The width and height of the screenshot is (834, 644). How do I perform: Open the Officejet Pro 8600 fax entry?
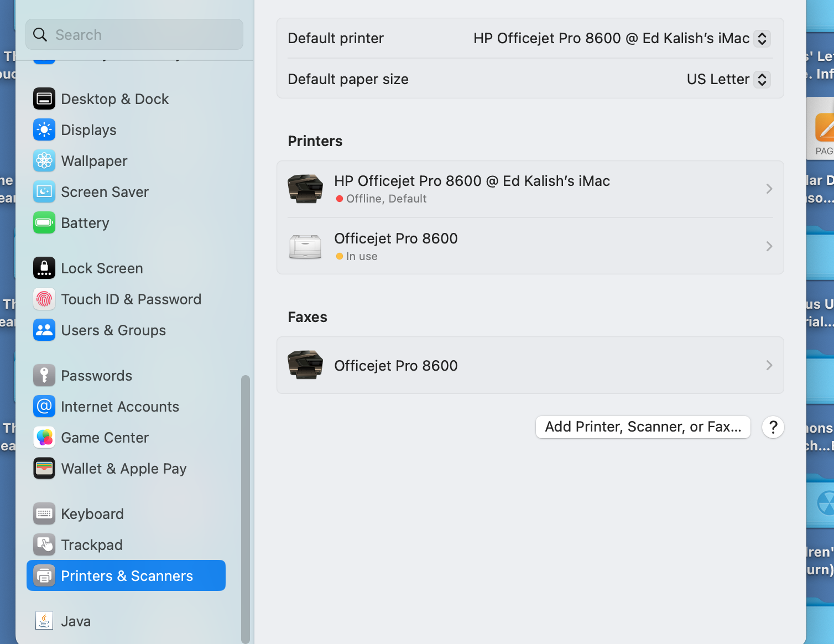(x=530, y=365)
